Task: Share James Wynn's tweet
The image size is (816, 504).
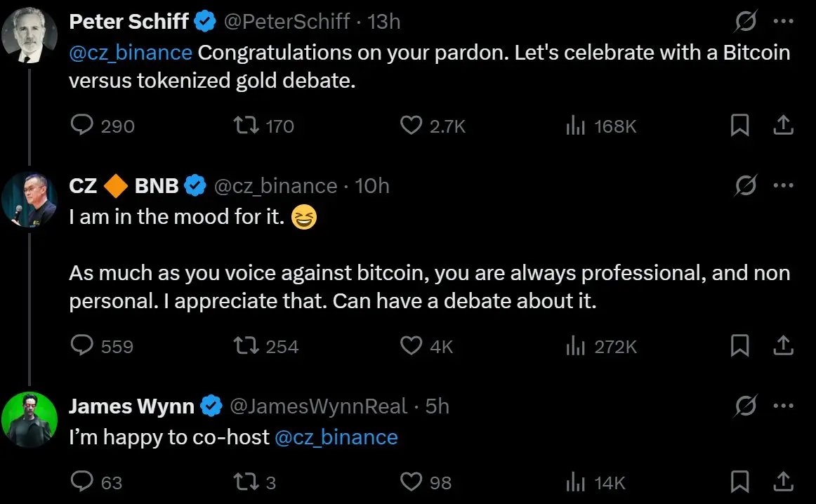Action: tap(783, 482)
